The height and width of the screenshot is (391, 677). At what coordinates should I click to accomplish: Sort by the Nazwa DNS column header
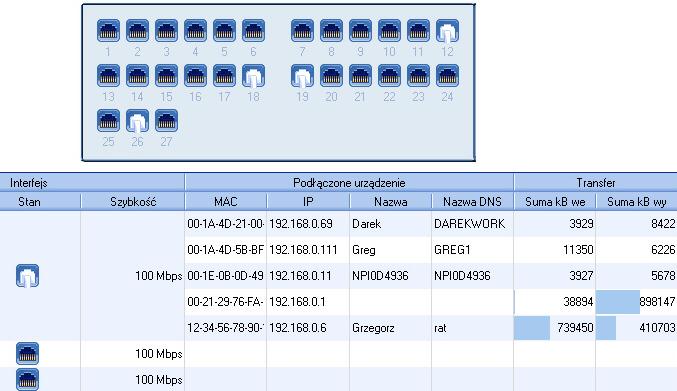[x=472, y=202]
